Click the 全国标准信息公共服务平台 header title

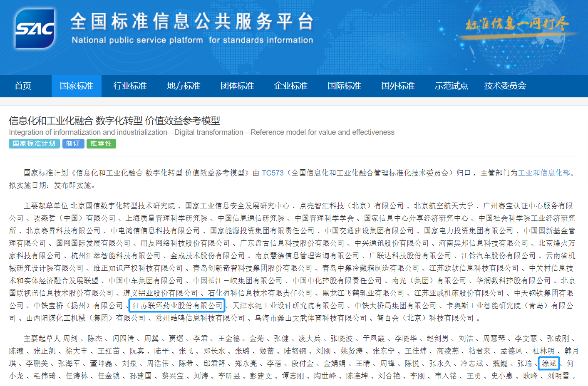point(192,22)
